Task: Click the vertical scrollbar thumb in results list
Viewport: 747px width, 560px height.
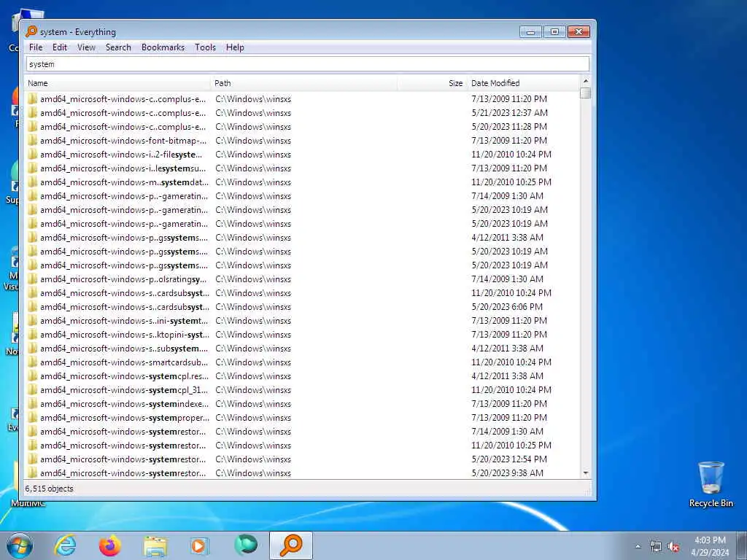Action: point(586,93)
